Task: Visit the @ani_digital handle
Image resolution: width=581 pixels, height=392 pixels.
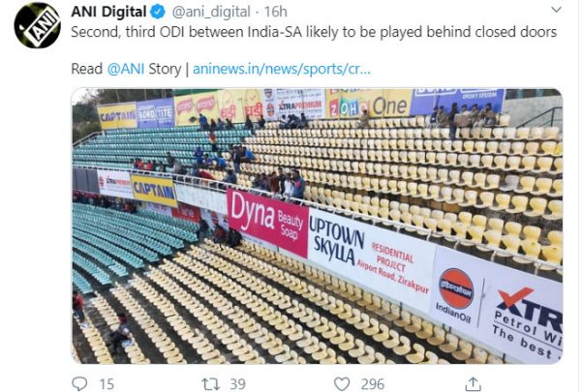Action: click(211, 13)
